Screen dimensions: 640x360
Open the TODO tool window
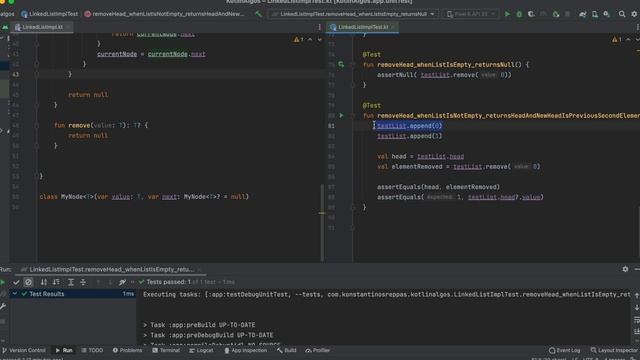tap(92, 350)
